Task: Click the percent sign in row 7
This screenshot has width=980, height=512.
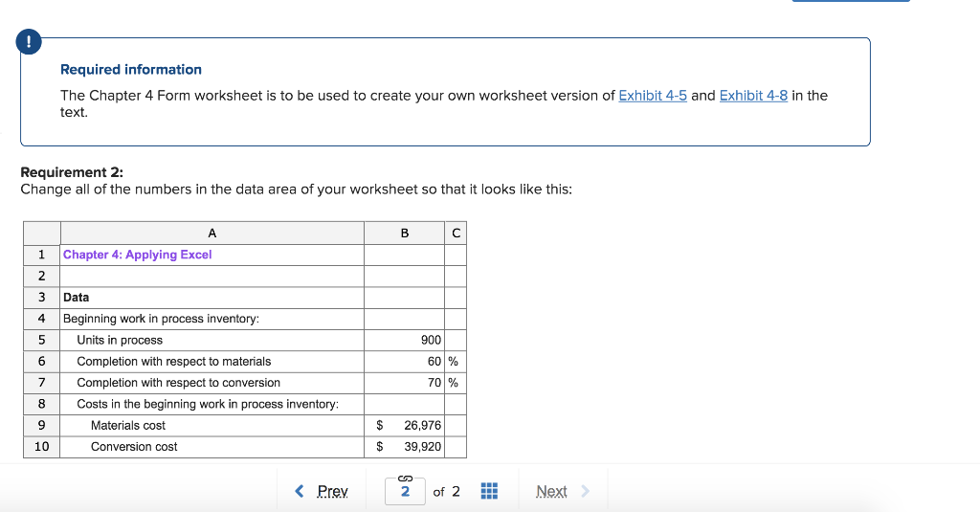Action: pos(453,383)
